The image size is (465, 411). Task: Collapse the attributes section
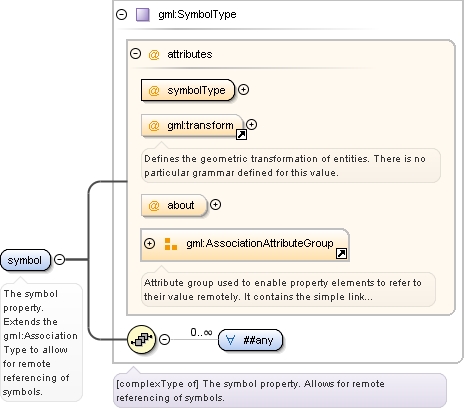click(135, 54)
